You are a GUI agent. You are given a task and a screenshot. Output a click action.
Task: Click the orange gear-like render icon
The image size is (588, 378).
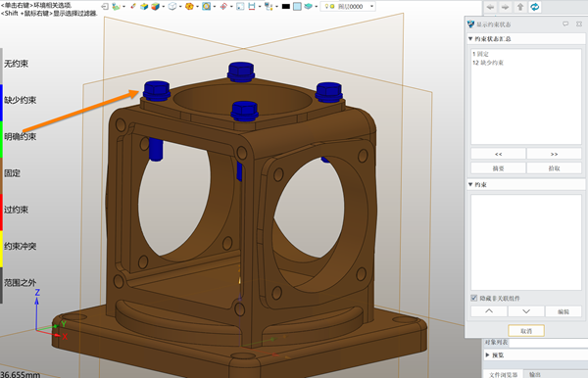coord(189,7)
